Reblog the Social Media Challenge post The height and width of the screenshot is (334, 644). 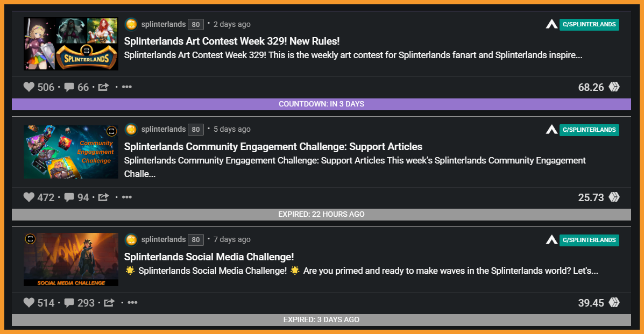pos(109,302)
